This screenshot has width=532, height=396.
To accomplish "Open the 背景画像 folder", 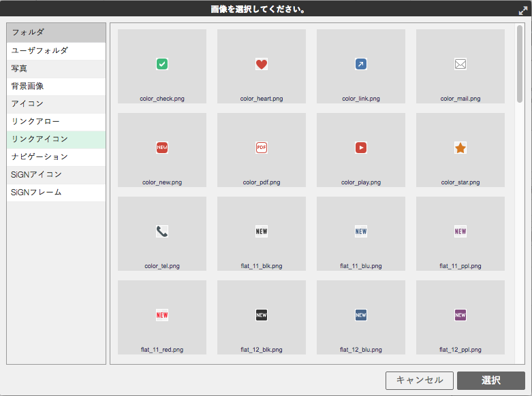I will pos(56,86).
